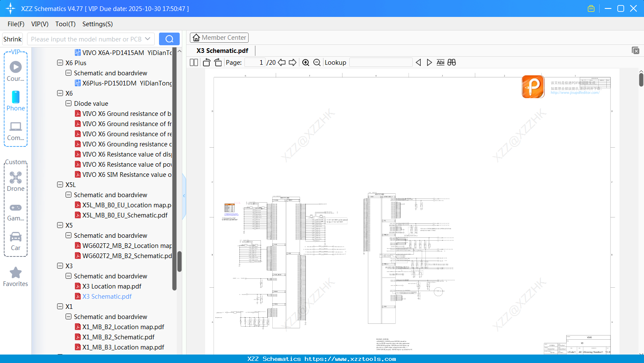
Task: Collapse the X6 Plus node
Action: 60,63
